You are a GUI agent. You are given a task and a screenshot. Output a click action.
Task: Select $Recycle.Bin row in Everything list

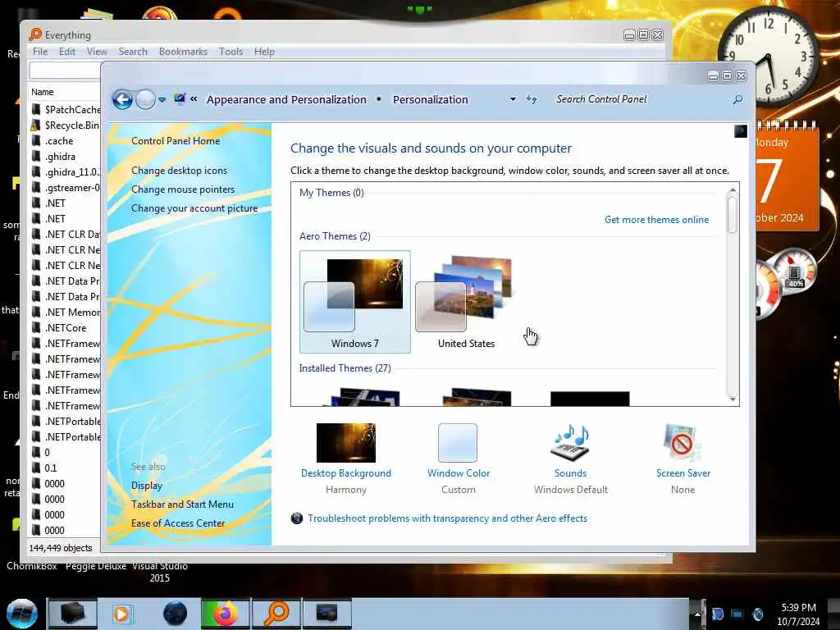pos(65,126)
